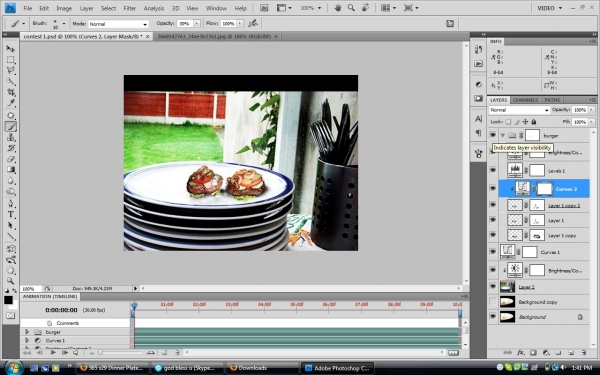
Task: Select the Gradient tool
Action: [x=11, y=170]
